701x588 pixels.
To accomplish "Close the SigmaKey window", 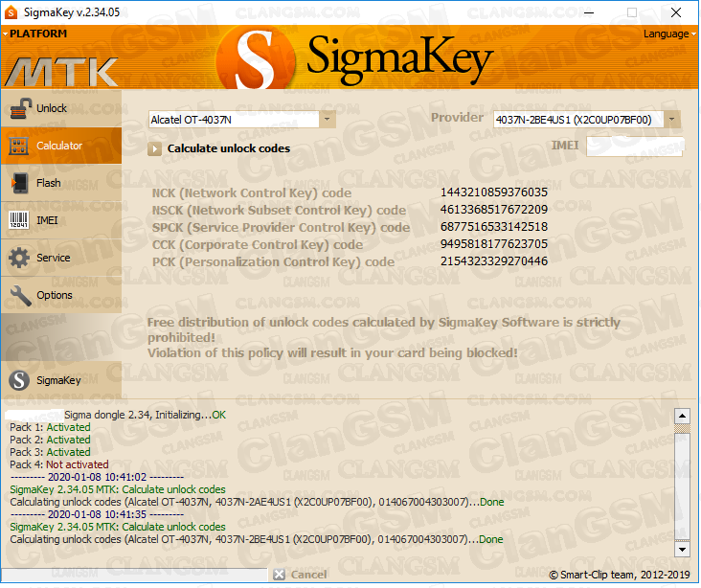I will (676, 12).
